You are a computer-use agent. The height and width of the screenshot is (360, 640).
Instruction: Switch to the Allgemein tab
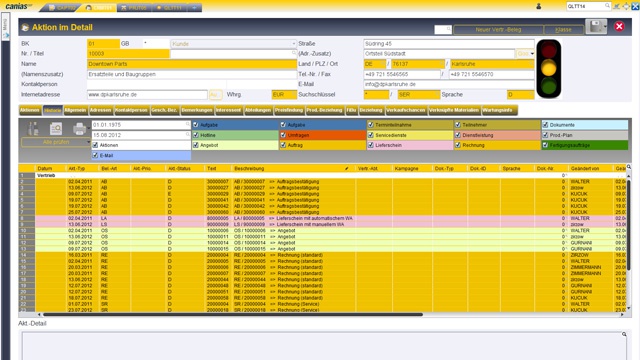[75, 110]
